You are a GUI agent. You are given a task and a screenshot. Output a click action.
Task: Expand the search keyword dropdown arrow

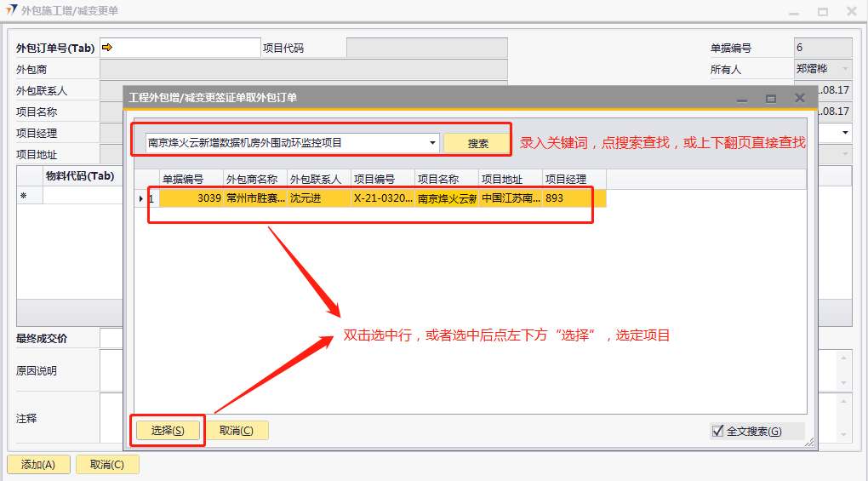433,143
